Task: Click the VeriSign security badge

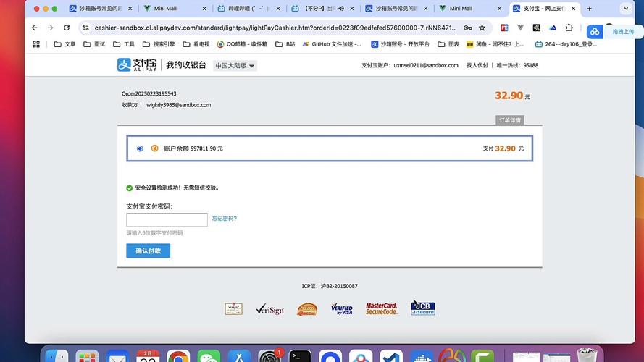Action: pos(269,309)
